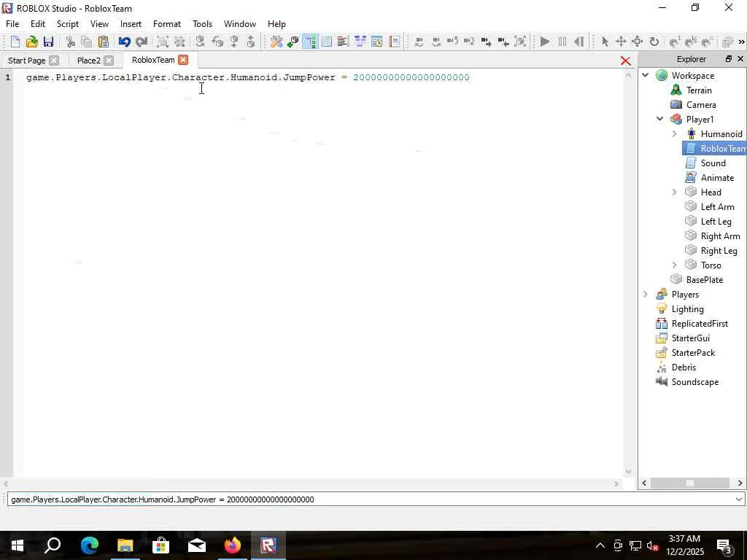Click the Insert Object cube icon

tap(293, 42)
